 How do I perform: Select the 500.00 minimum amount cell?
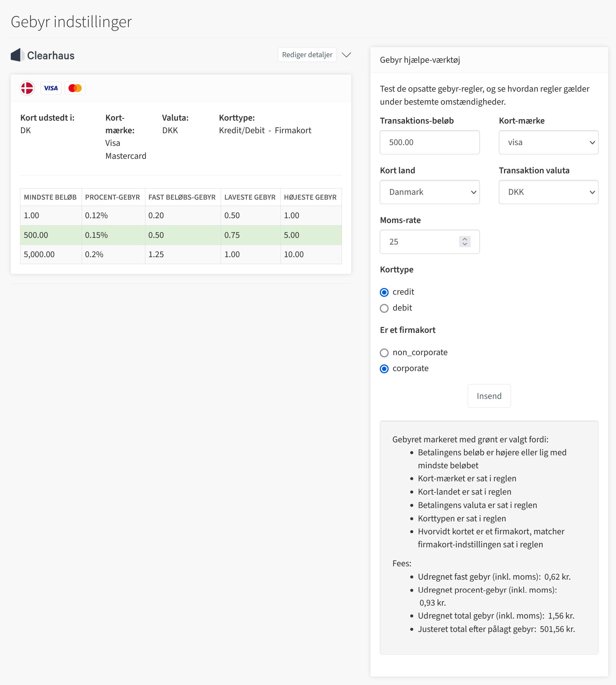coord(51,235)
